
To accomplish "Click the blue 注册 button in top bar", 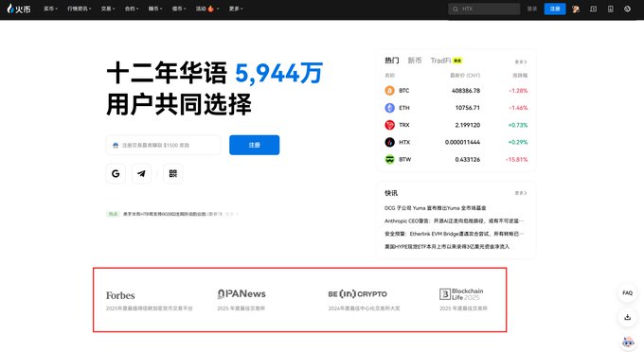I will (554, 9).
